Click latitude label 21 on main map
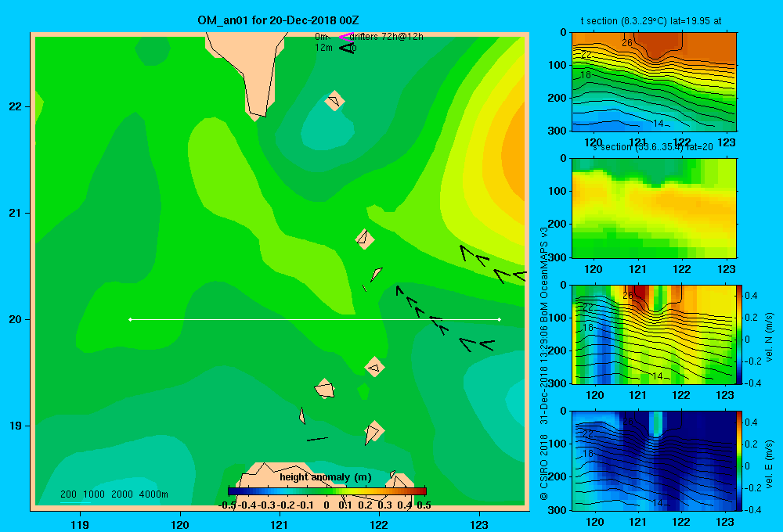Viewport: 783px width, 532px height. [16, 213]
